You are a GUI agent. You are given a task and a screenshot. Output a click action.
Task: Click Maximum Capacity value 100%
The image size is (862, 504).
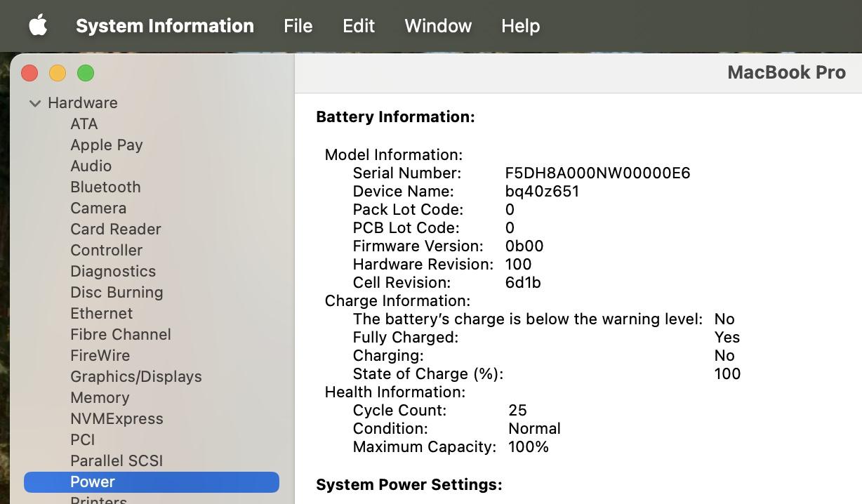pos(529,446)
